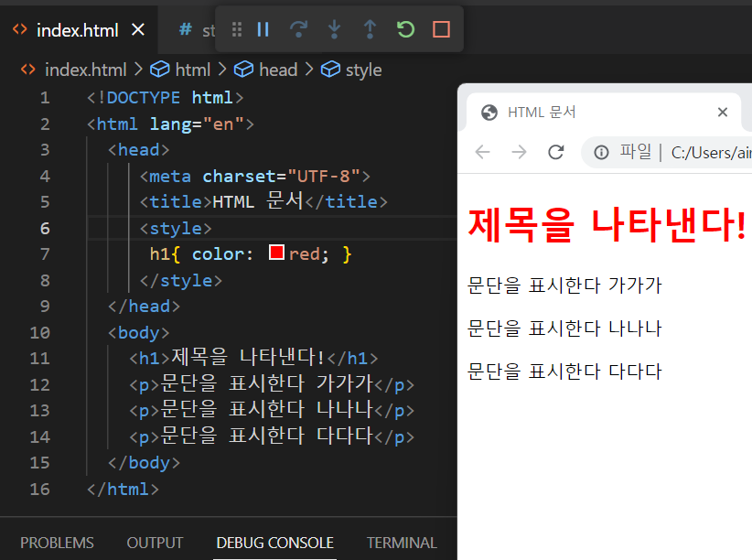The image size is (752, 560).
Task: Reload the browser page
Action: pos(555,152)
